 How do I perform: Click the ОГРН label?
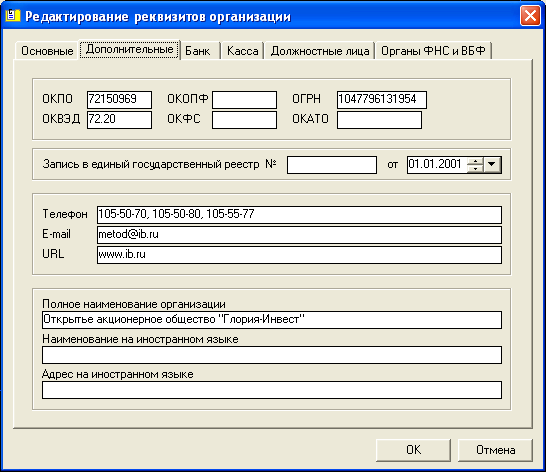pyautogui.click(x=306, y=99)
